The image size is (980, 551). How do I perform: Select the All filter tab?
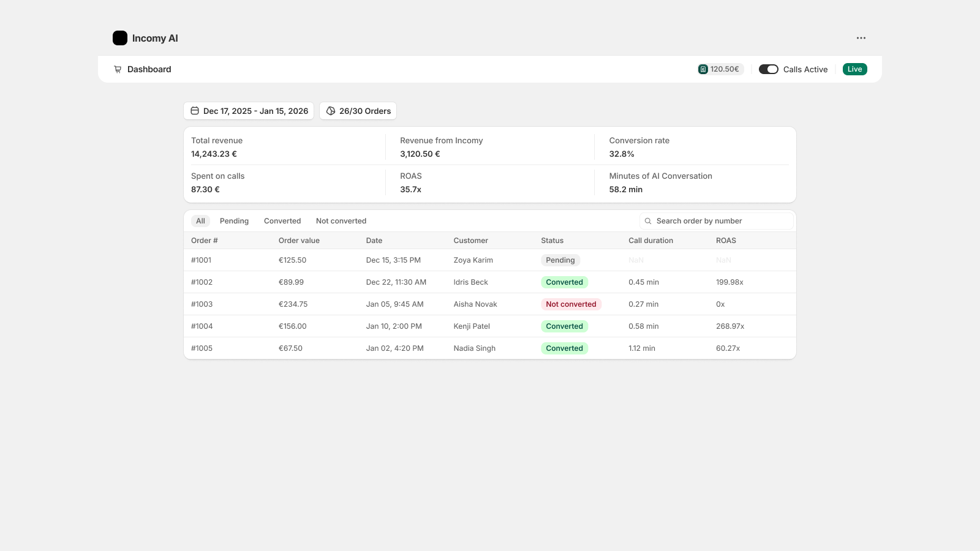click(200, 221)
